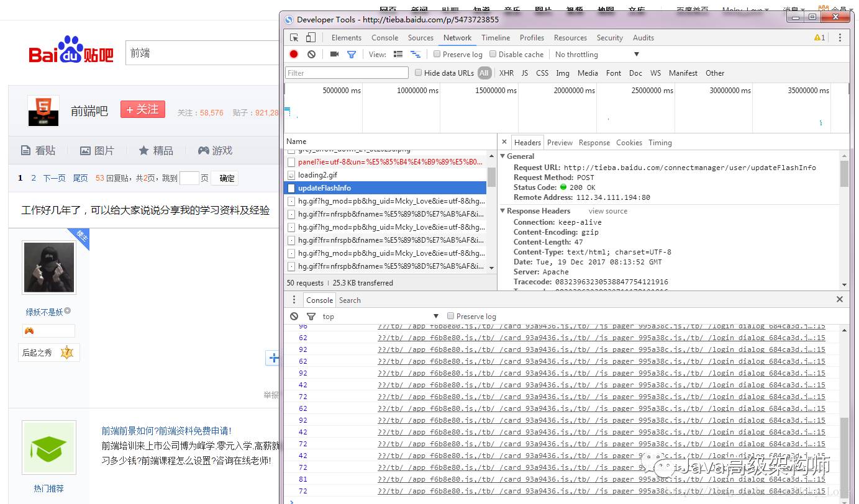Click the request list vertical scrollbar thumb
859x504 pixels.
[491, 178]
